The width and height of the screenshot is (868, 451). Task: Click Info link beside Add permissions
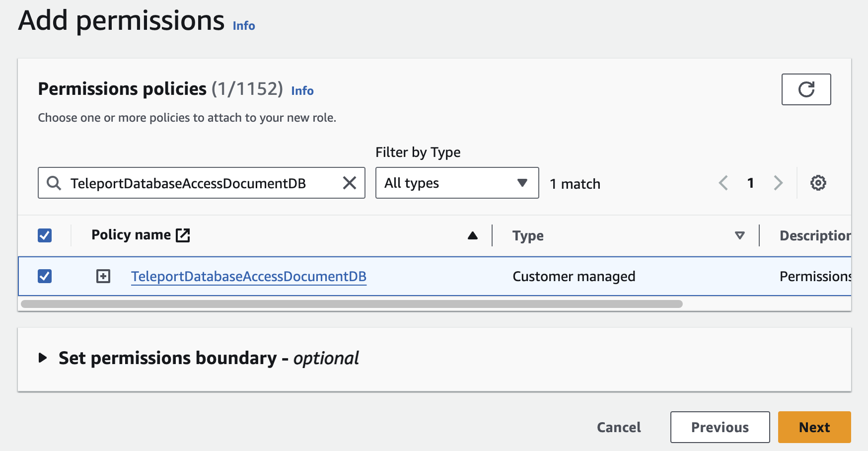pyautogui.click(x=243, y=26)
